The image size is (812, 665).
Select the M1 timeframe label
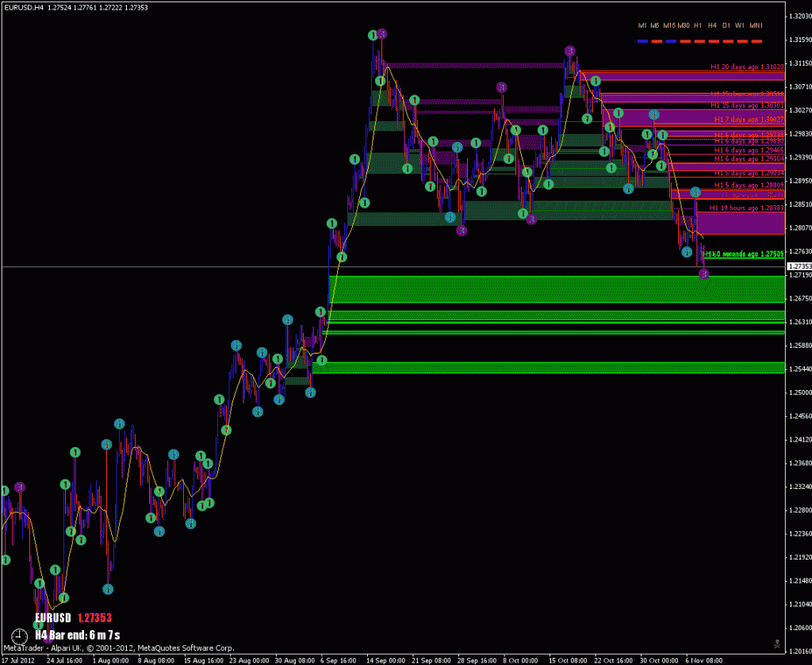click(x=642, y=25)
